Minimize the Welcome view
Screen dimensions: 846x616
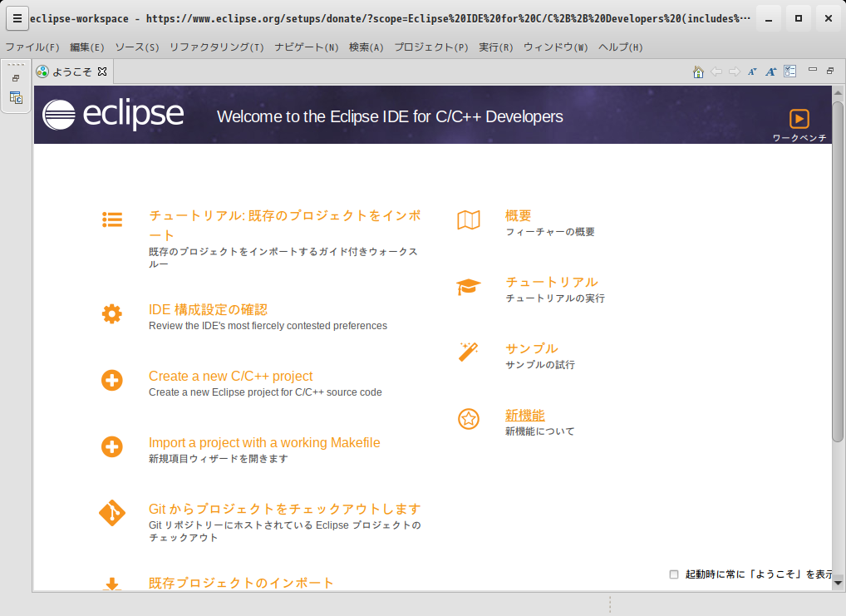(x=813, y=70)
